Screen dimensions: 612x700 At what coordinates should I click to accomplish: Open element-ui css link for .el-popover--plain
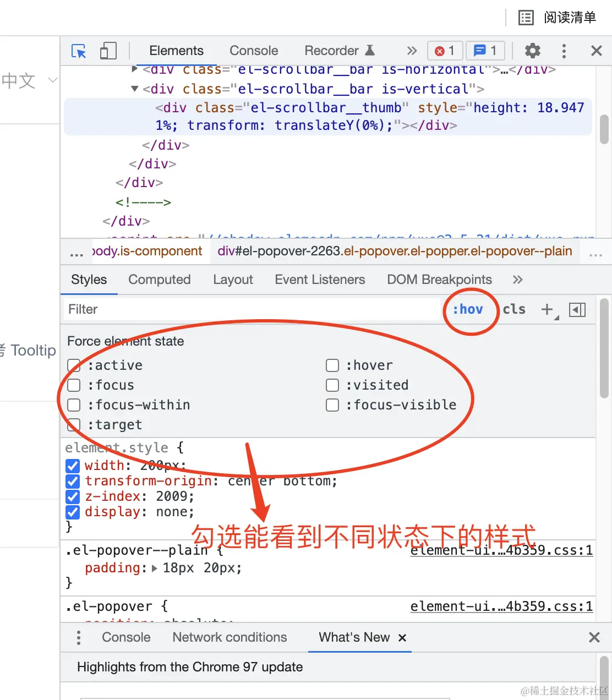(x=501, y=550)
